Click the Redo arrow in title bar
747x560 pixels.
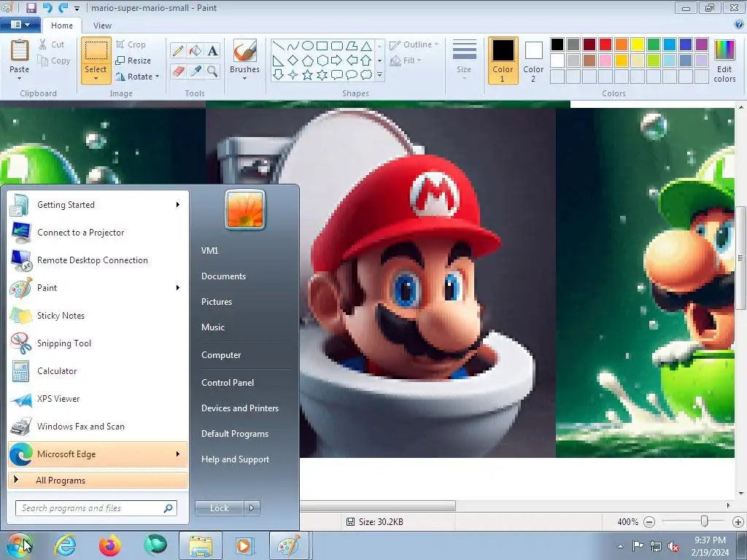(x=63, y=7)
